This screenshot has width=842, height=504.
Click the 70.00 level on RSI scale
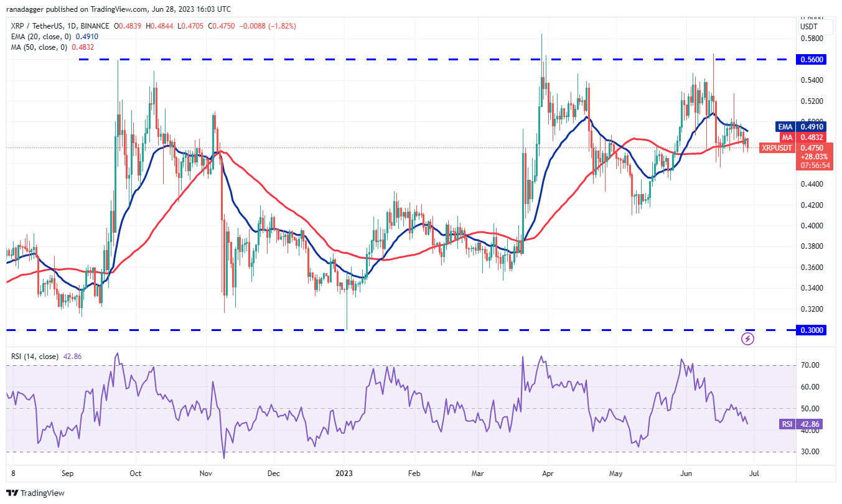pyautogui.click(x=809, y=365)
